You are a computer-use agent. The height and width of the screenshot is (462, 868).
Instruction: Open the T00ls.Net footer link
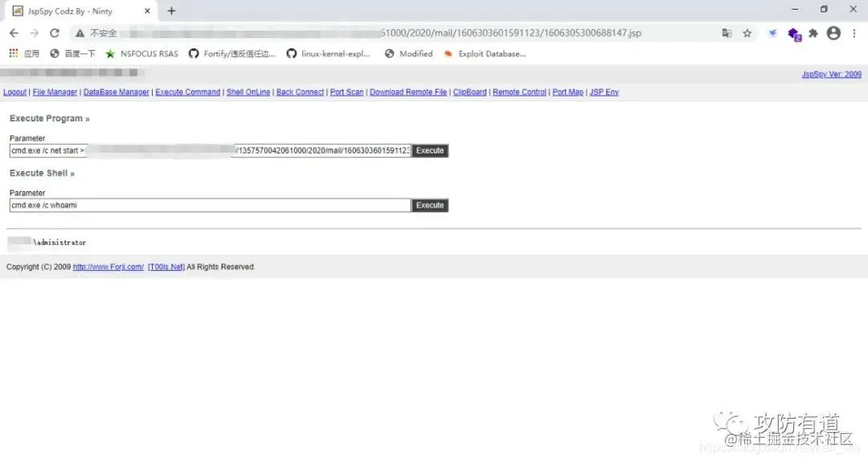pyautogui.click(x=166, y=267)
